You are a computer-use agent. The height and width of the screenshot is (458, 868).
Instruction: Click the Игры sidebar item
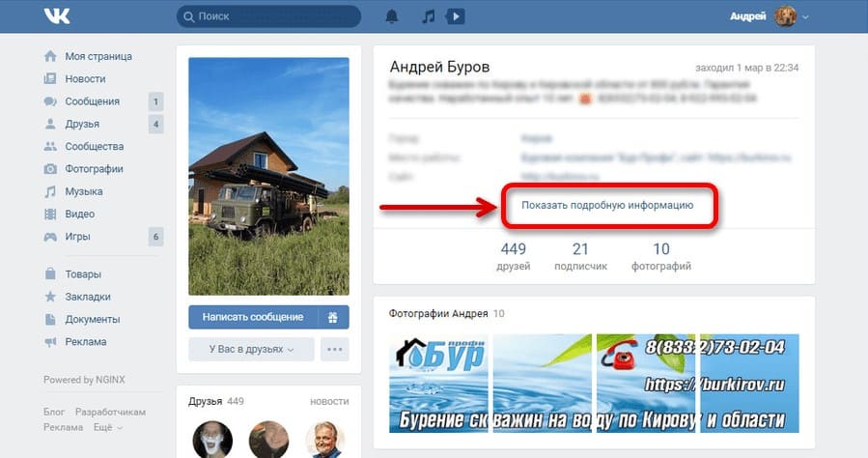[x=77, y=237]
